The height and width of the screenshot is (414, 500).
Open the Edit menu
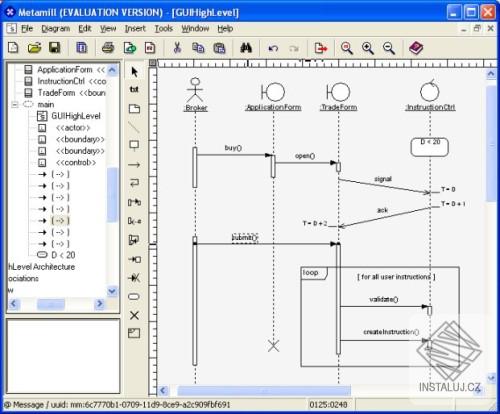85,29
